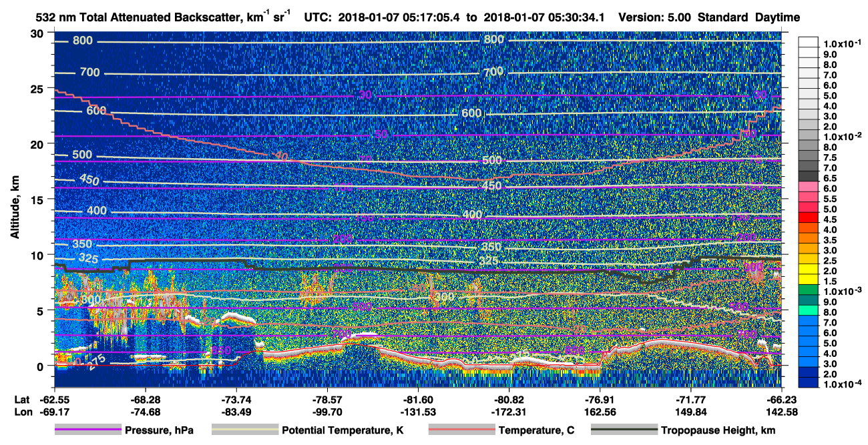Viewport: 868px width, 445px height.
Task: Select the start time '2018-01-07 05:17:05.4'
Action: pos(400,17)
